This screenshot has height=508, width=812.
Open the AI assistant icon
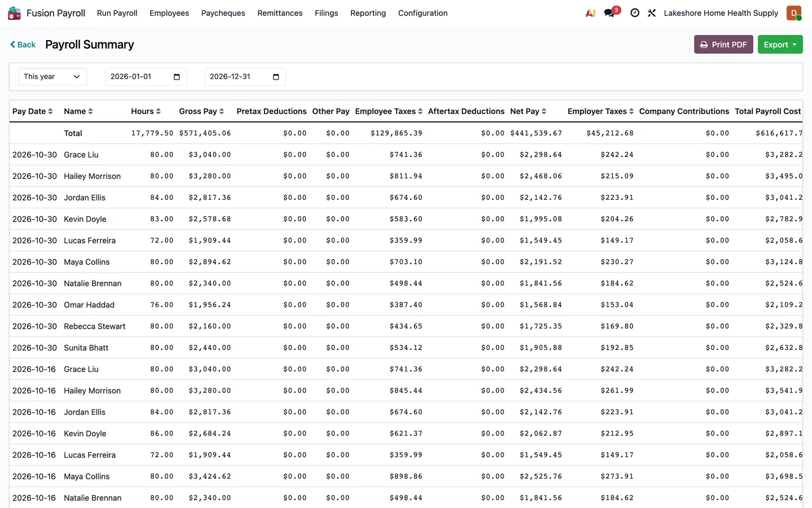[590, 13]
